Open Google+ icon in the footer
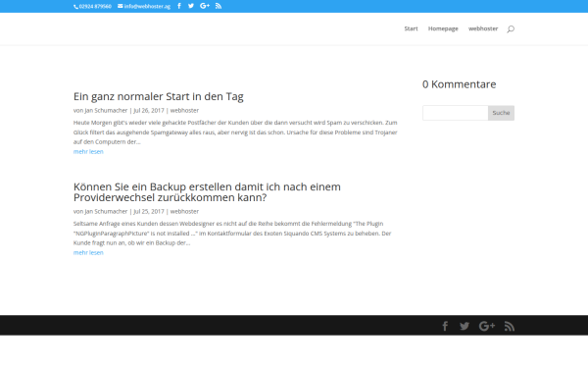 click(487, 326)
